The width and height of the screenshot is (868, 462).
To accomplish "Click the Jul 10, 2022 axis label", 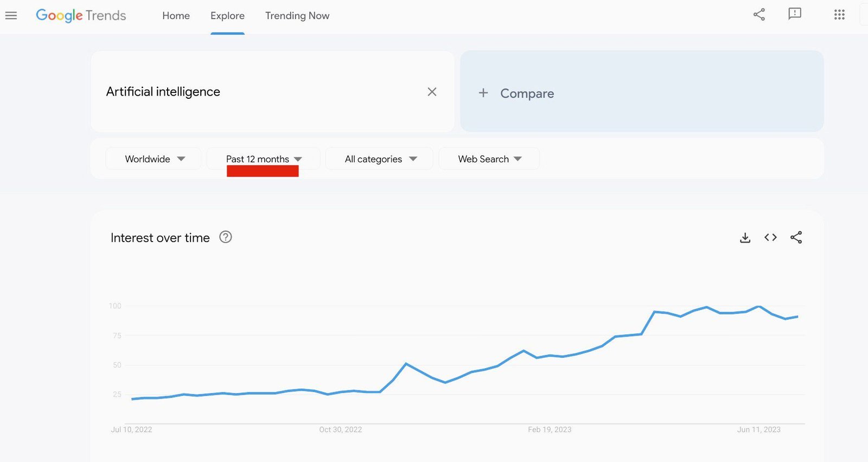I will point(131,429).
